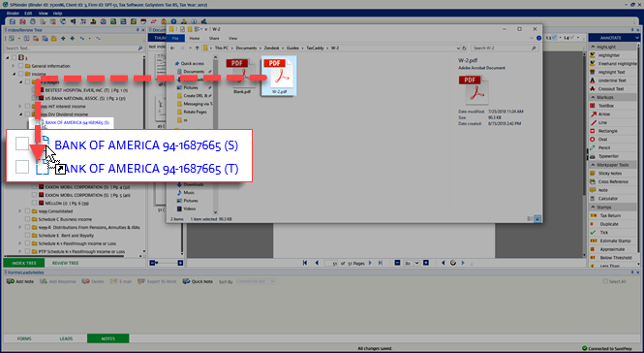
Task: Click the Export To Word button
Action: 157,281
